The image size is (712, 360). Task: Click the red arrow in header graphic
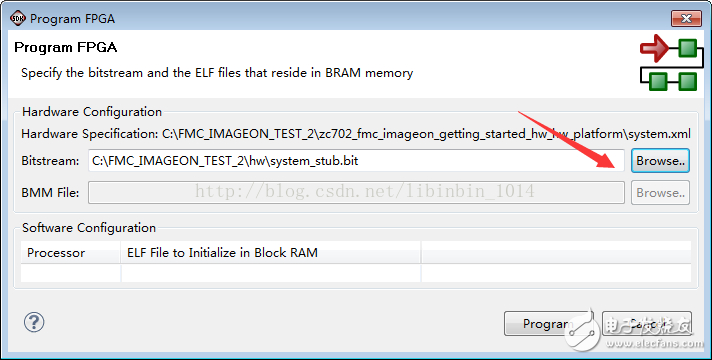[x=654, y=48]
